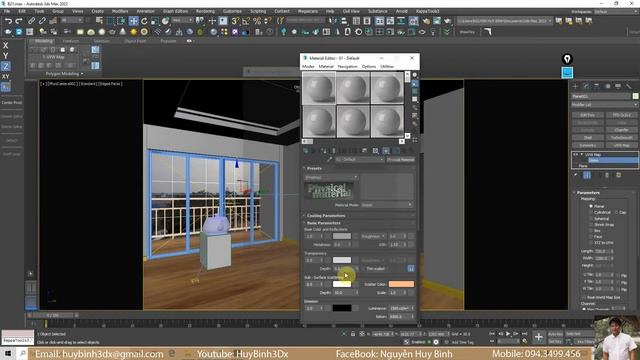Expand the Polygon Modeling ribbon dropdown
This screenshot has height=360, width=640.
pos(64,74)
